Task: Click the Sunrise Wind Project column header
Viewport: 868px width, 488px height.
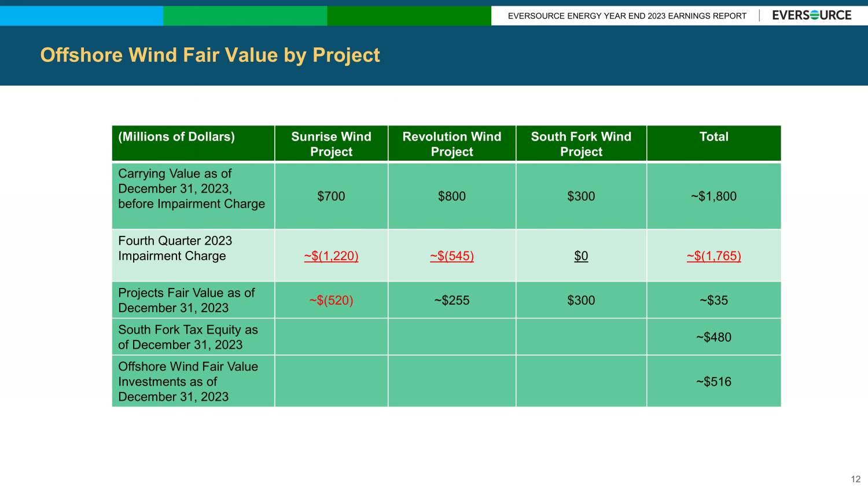Action: [x=331, y=144]
